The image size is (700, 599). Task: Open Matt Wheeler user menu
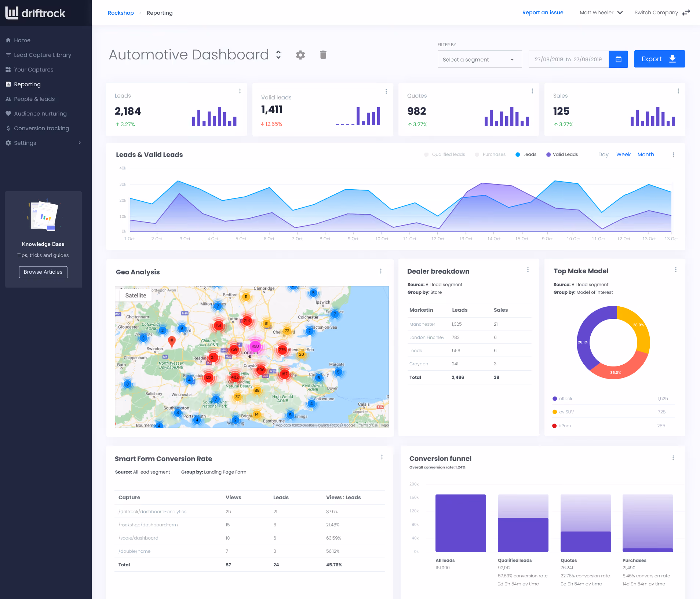click(x=601, y=13)
